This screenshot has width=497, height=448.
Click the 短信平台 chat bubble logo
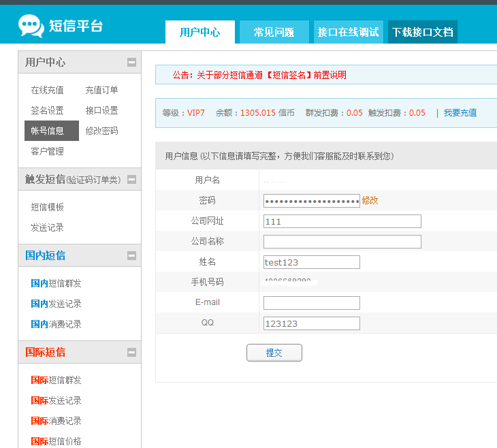[31, 26]
